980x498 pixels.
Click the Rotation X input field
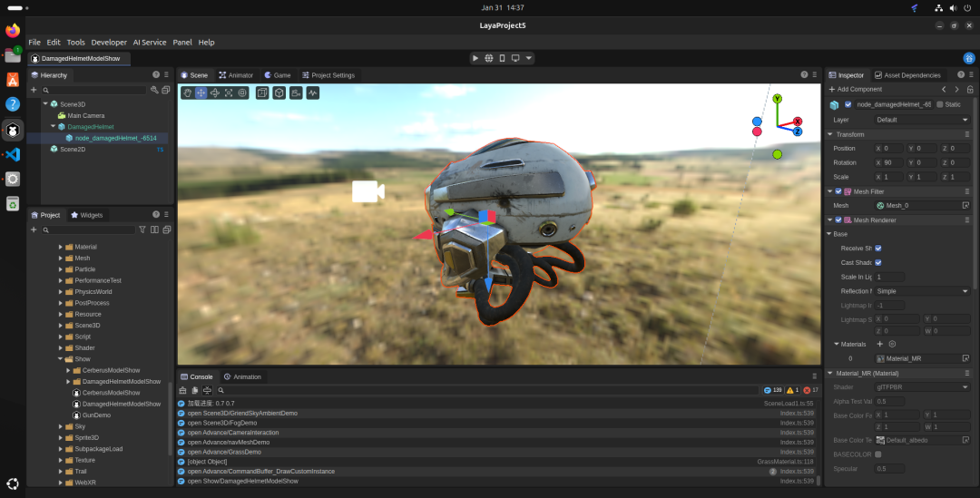click(888, 162)
